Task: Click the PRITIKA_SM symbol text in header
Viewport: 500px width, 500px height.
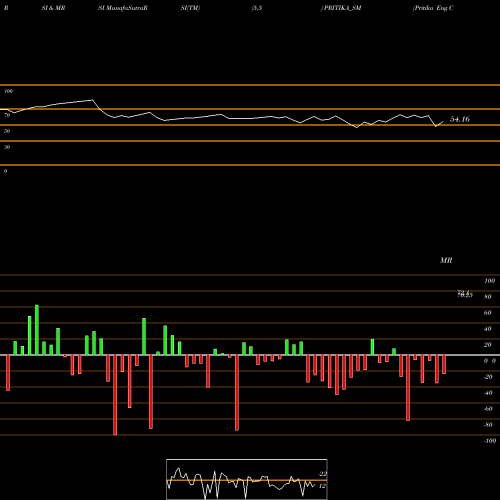Action: point(343,8)
